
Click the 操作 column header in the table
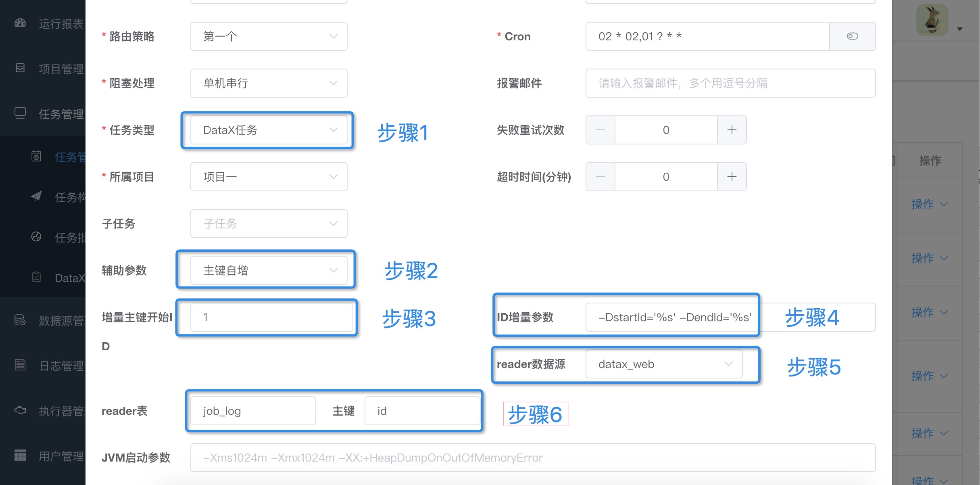pyautogui.click(x=930, y=160)
